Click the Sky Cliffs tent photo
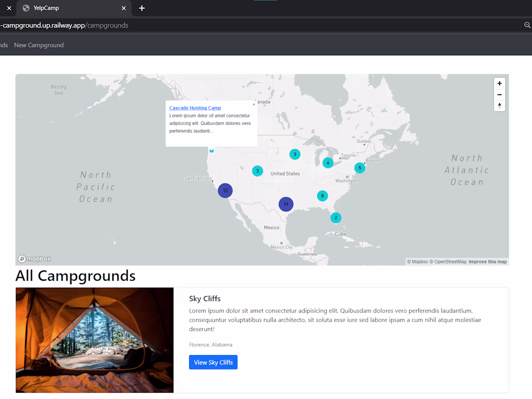The image size is (532, 399). tap(94, 340)
